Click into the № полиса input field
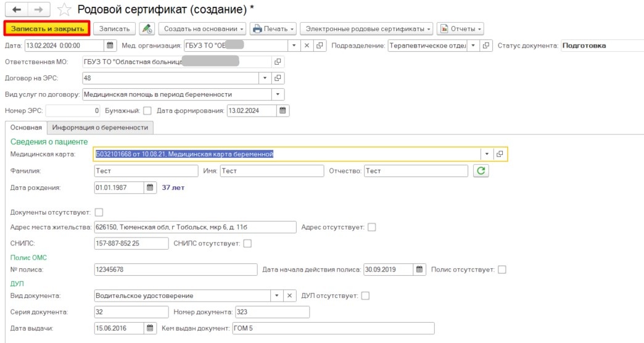Screen dimensions: 644x343 pyautogui.click(x=175, y=270)
